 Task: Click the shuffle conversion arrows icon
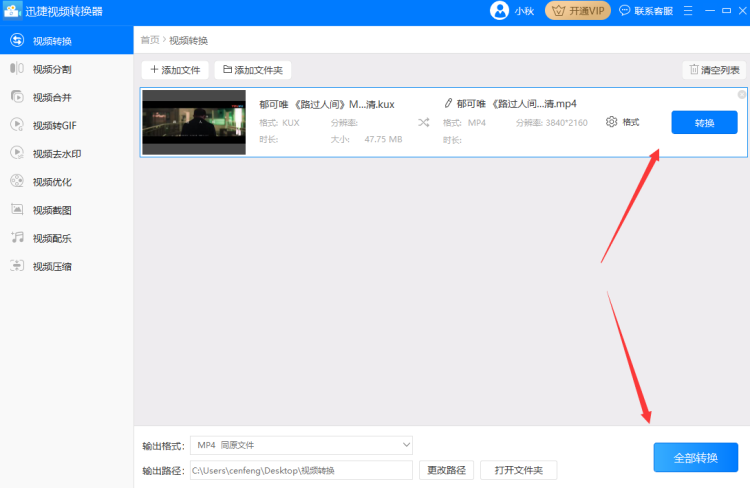(423, 122)
